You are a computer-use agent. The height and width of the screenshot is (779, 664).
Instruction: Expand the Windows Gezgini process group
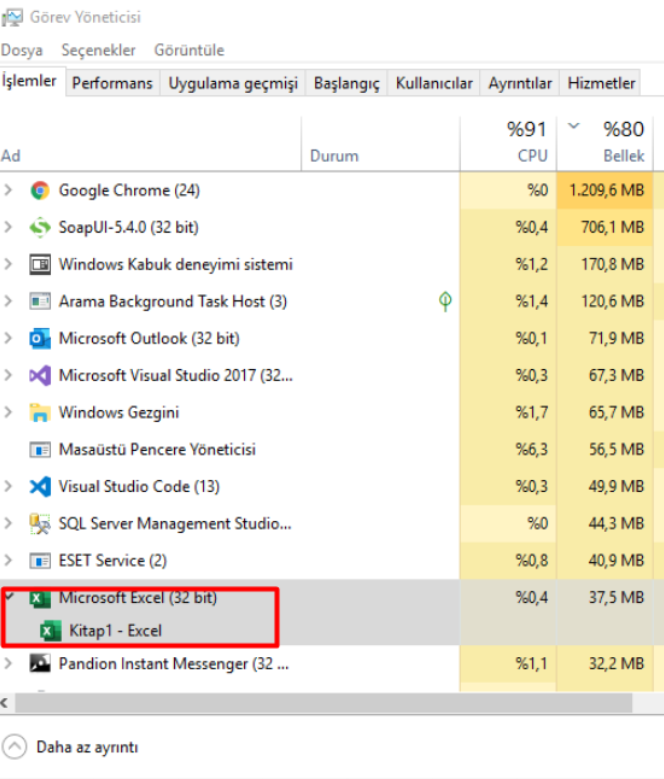click(8, 412)
